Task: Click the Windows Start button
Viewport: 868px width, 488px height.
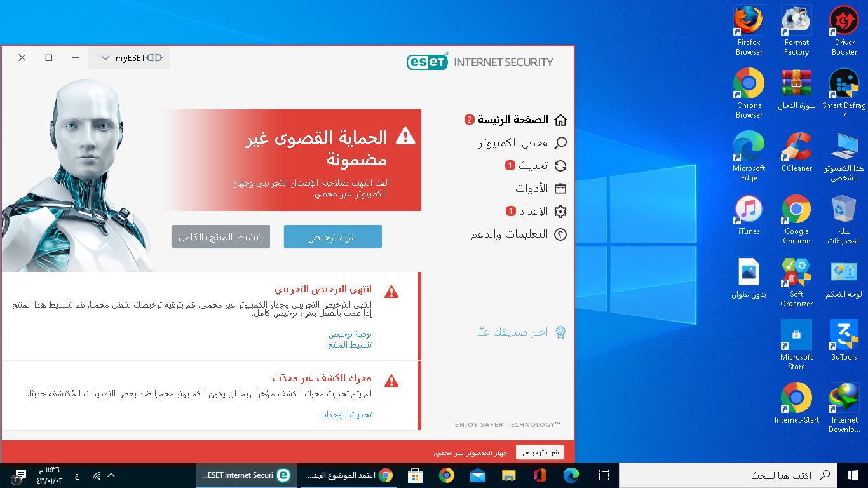Action: click(x=852, y=475)
